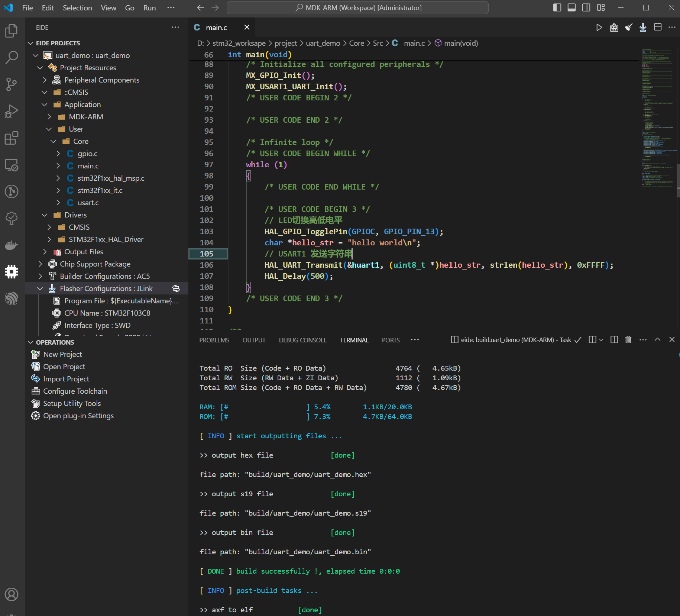
Task: Open Customize Layout icon in title bar
Action: pyautogui.click(x=601, y=8)
